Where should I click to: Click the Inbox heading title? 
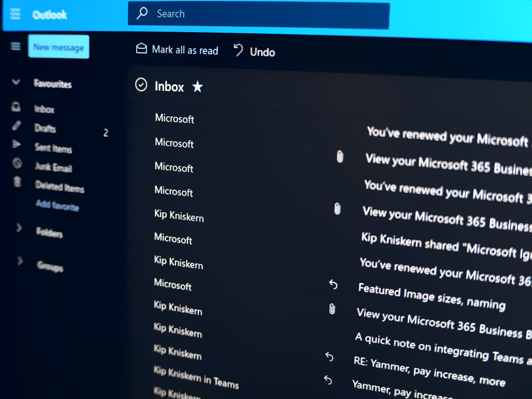(169, 87)
